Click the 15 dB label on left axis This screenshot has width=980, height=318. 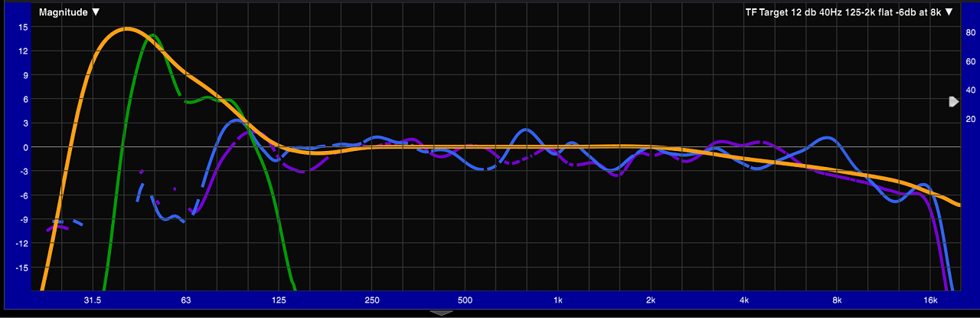point(23,27)
